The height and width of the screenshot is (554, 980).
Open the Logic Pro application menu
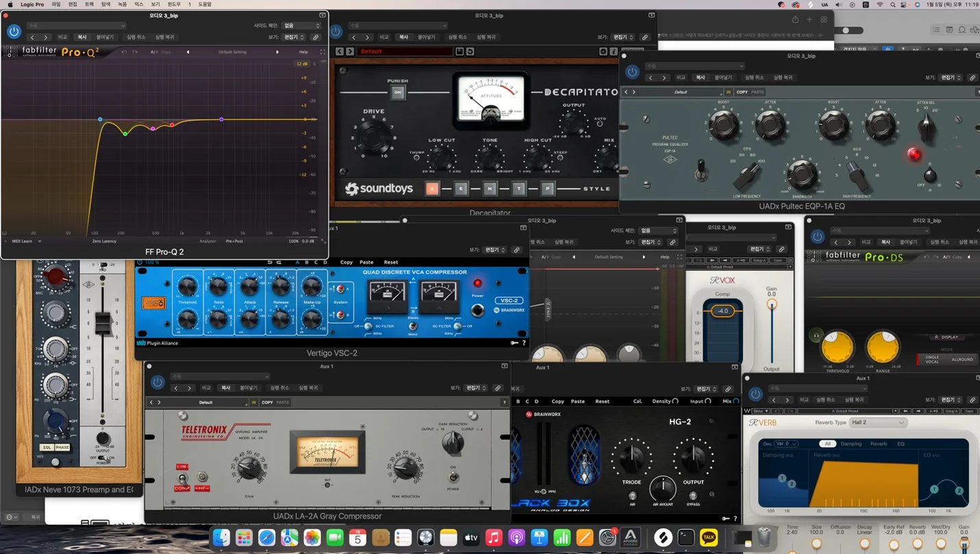pyautogui.click(x=32, y=4)
